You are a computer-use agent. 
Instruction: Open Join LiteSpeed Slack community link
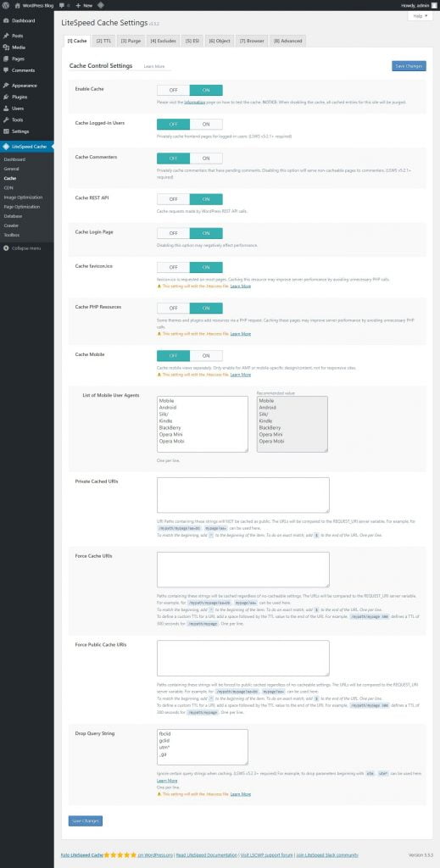pos(327,854)
